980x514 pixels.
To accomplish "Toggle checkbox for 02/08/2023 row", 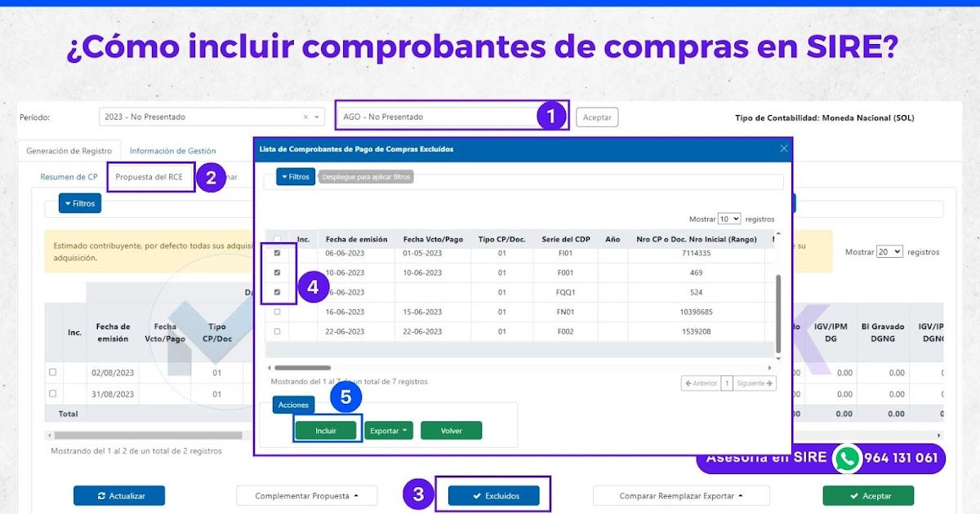I will click(x=53, y=372).
